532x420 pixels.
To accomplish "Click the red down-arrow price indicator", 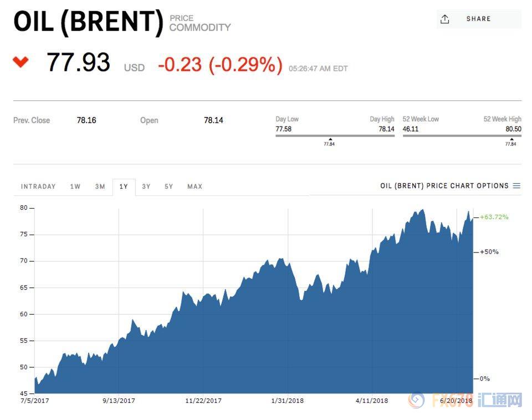I will click(21, 62).
